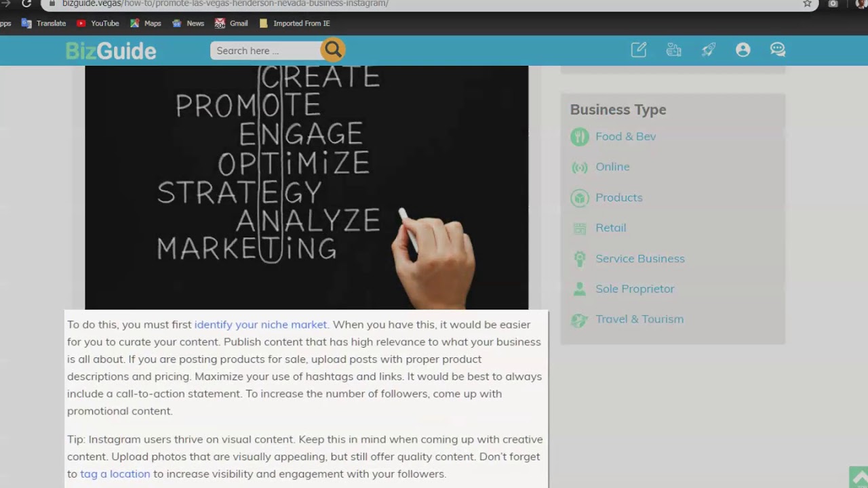Click the orange magnifier search button
Viewport: 868px width, 488px height.
[333, 49]
